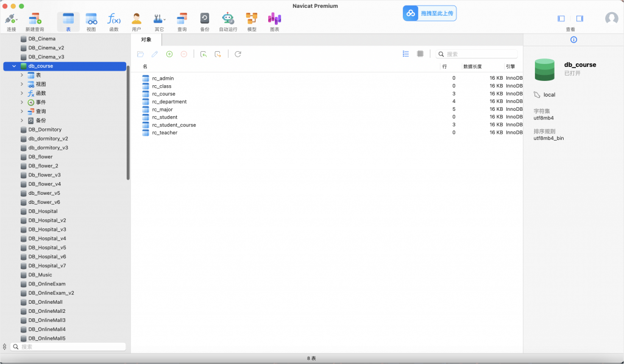This screenshot has width=624, height=364.
Task: Click the 行 column header to sort
Action: click(445, 66)
